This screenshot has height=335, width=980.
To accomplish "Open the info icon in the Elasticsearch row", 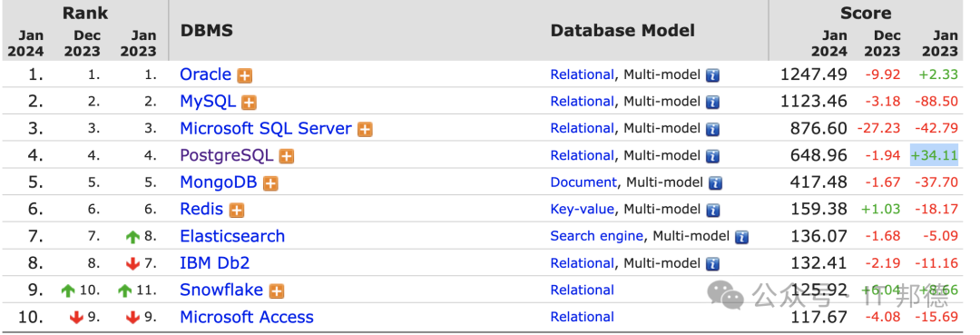I will pyautogui.click(x=742, y=237).
